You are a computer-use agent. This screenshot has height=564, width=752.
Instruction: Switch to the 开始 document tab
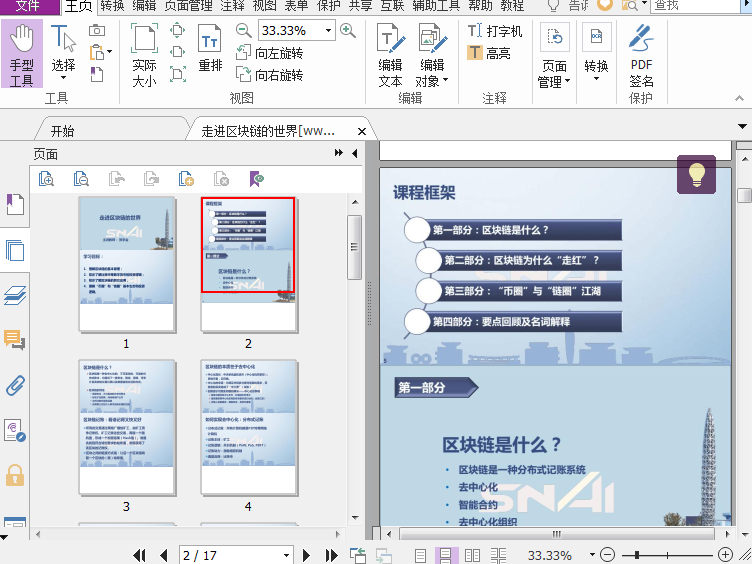(62, 131)
